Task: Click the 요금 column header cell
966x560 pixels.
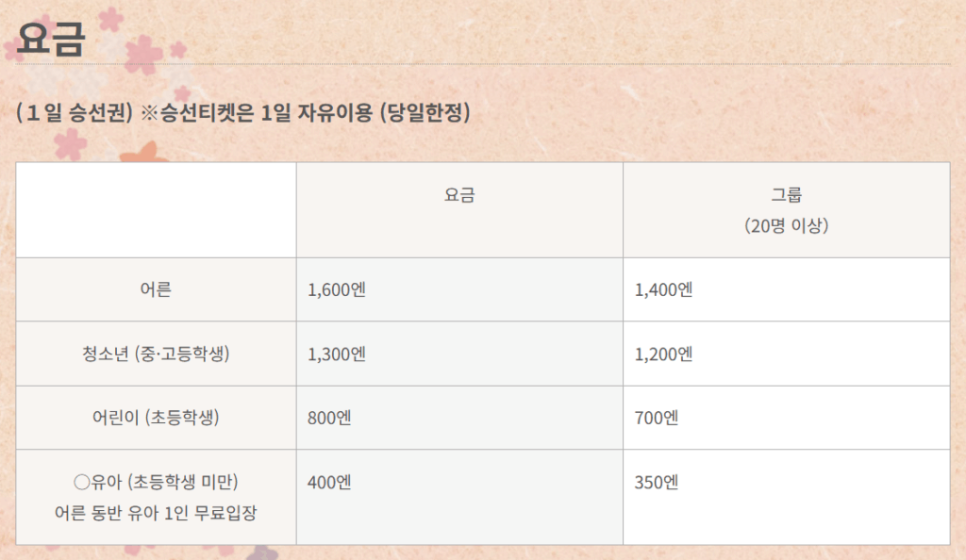Action: (459, 195)
